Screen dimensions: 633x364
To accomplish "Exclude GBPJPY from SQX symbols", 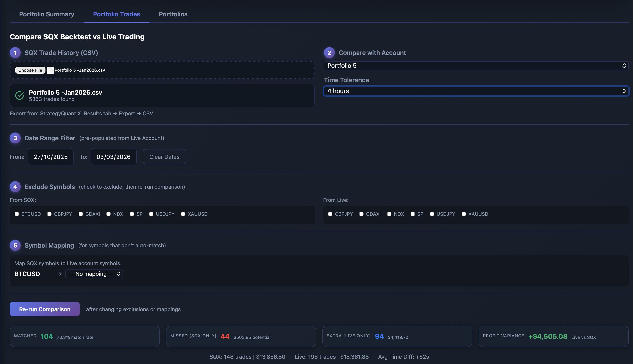I will [x=49, y=214].
